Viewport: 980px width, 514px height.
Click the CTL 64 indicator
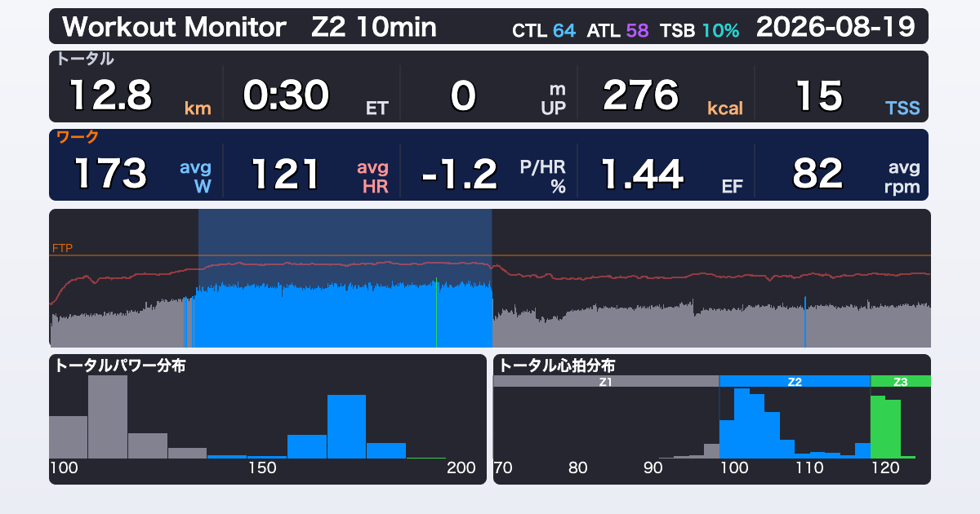[x=544, y=31]
